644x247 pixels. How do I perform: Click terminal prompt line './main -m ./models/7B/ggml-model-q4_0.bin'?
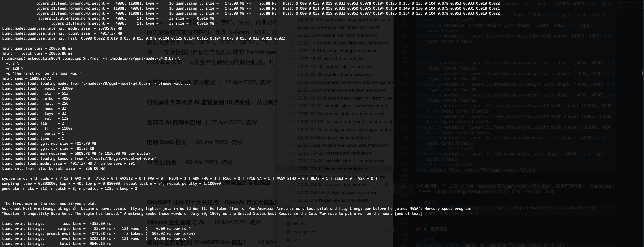coord(91,58)
